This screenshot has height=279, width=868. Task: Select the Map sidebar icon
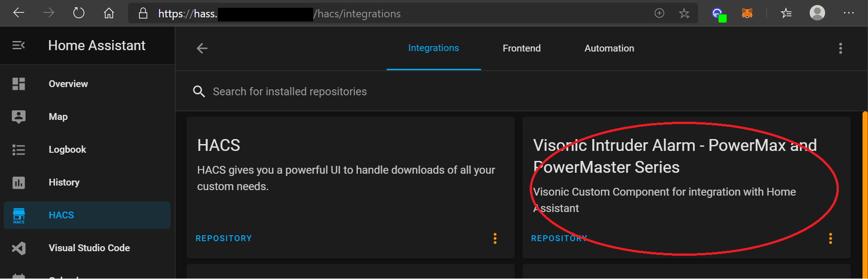click(x=18, y=116)
